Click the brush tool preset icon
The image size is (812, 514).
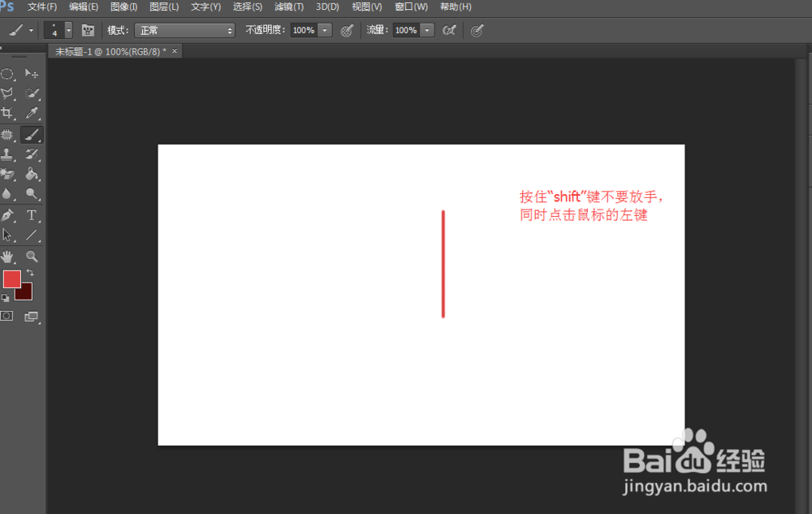pos(16,31)
